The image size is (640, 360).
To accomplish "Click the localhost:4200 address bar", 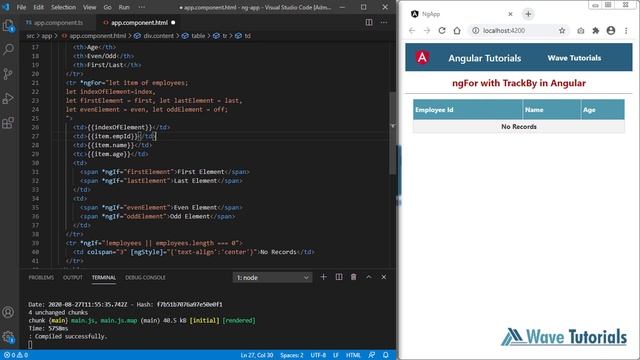I will (518, 31).
